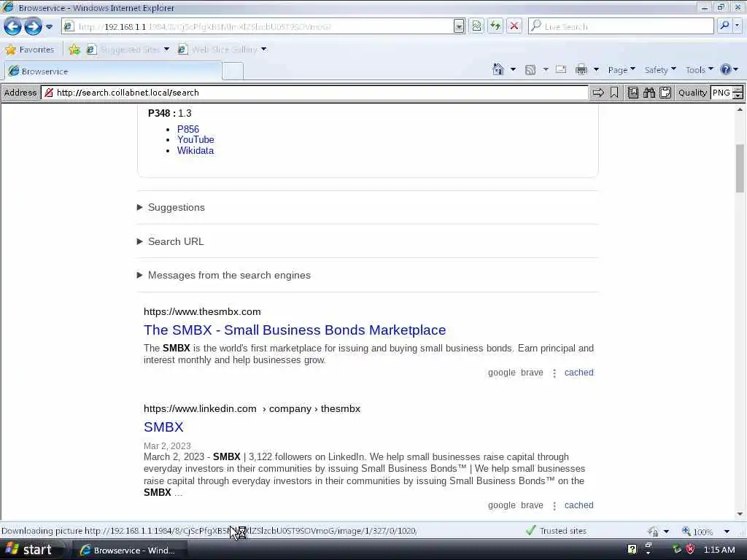The height and width of the screenshot is (560, 747).
Task: Open the Read Mail envelope icon
Action: click(x=561, y=70)
